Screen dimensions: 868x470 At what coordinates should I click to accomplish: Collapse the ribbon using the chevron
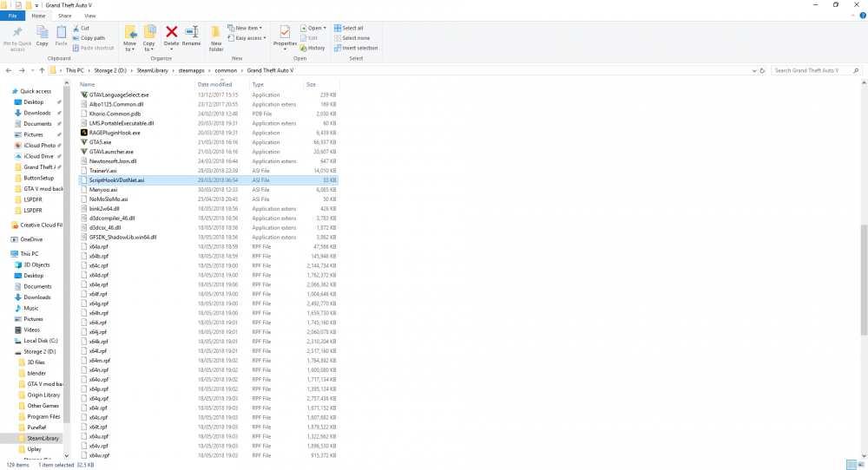(x=853, y=16)
